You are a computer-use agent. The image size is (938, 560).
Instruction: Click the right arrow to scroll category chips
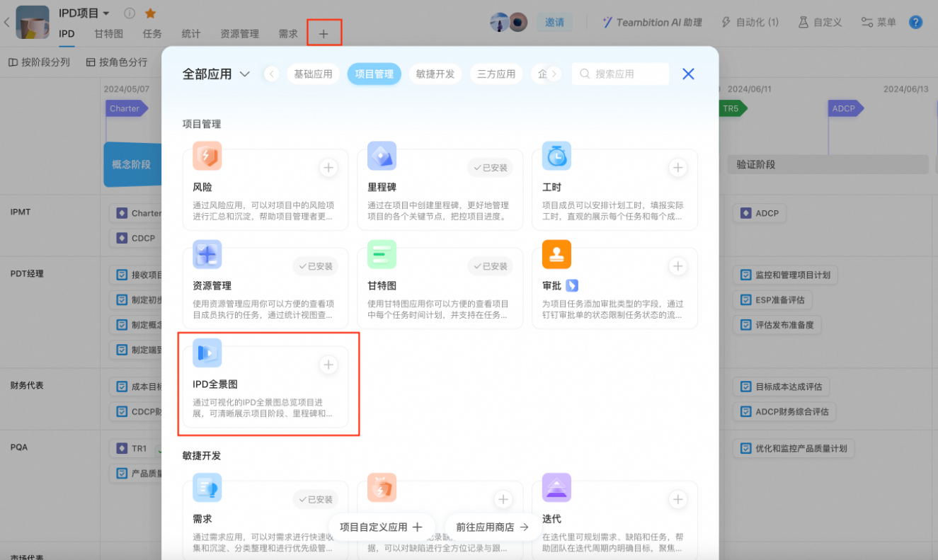(554, 74)
